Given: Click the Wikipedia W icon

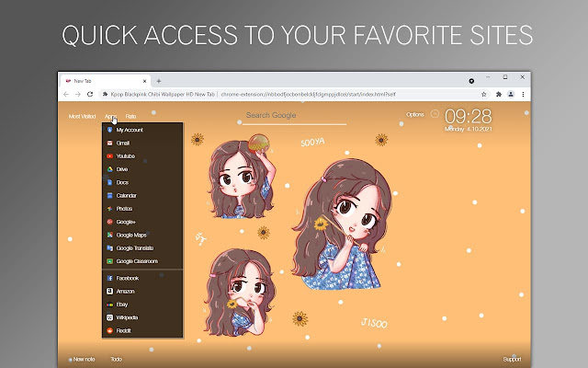Looking at the screenshot, I should tap(109, 317).
